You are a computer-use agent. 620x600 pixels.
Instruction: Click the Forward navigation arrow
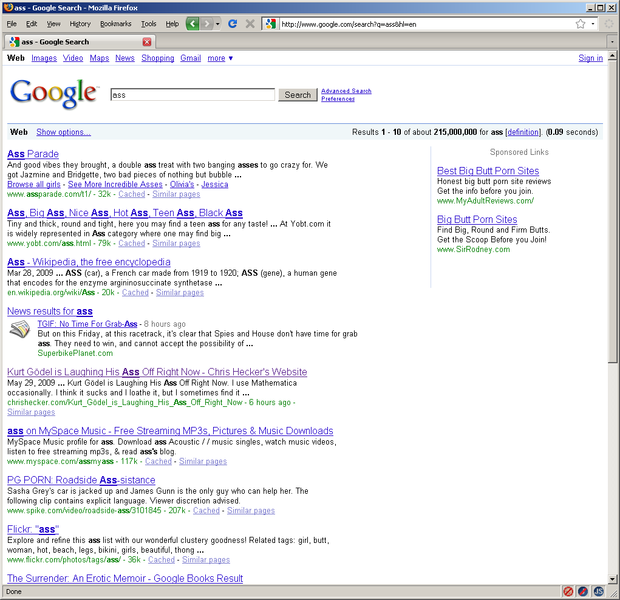click(x=208, y=23)
